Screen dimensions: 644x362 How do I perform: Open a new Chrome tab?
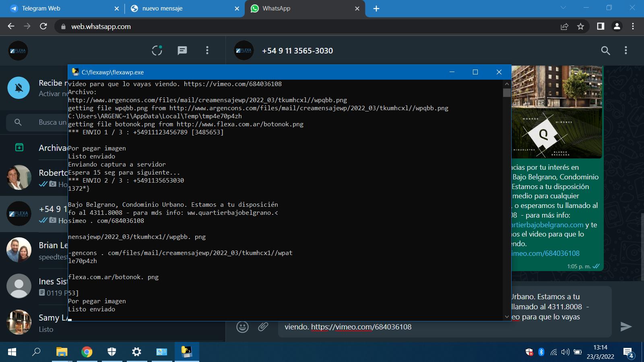point(376,8)
